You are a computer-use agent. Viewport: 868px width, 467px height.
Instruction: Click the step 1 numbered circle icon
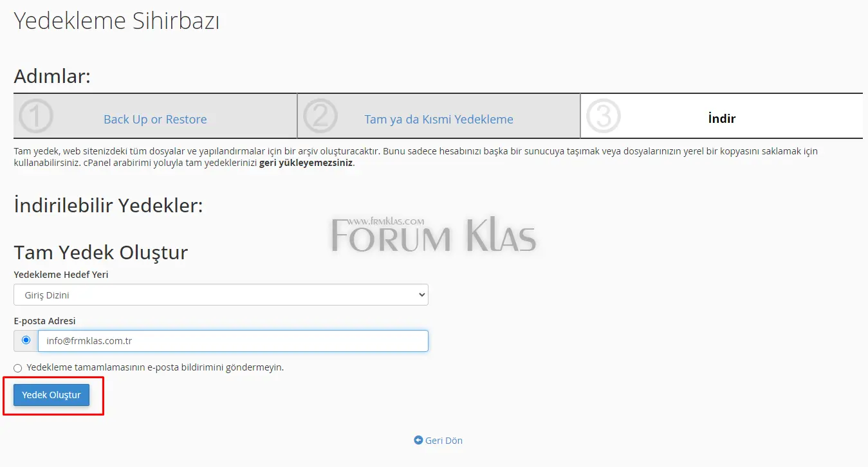click(35, 116)
